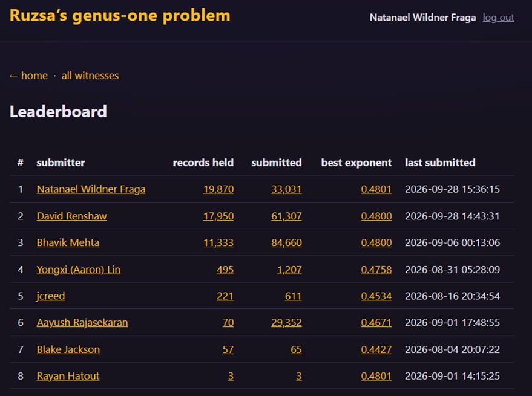Click timestamp 2026-08-04 20:07:22

452,349
